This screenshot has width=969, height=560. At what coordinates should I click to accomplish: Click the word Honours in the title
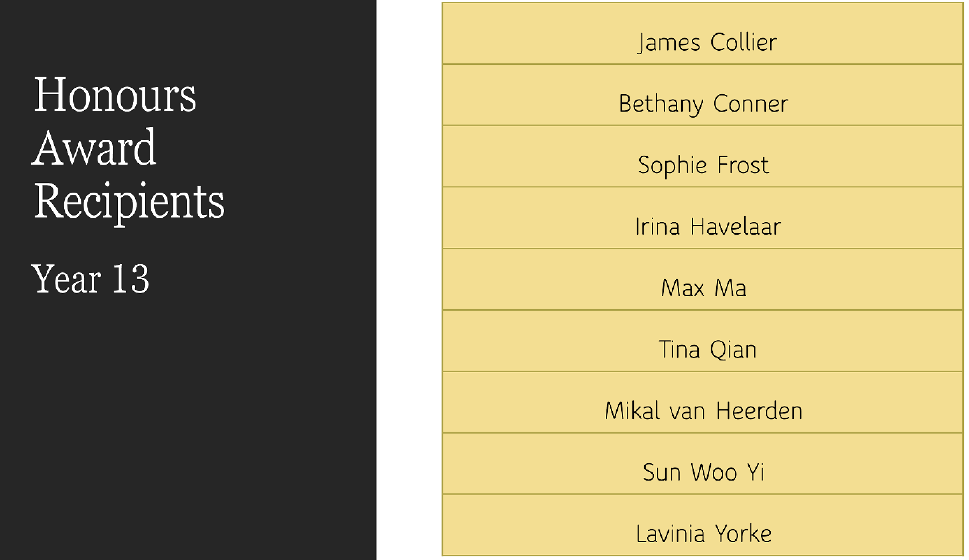click(x=115, y=95)
